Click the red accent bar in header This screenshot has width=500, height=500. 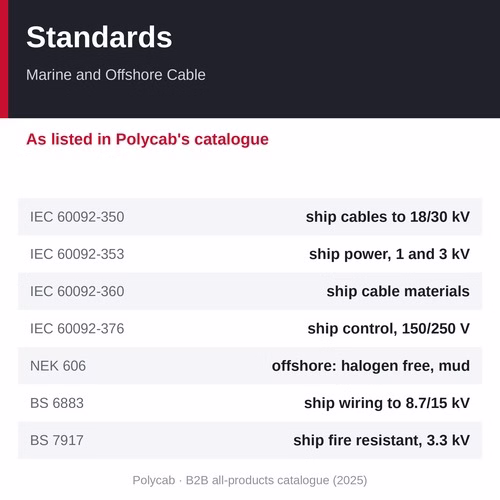pos(4,59)
